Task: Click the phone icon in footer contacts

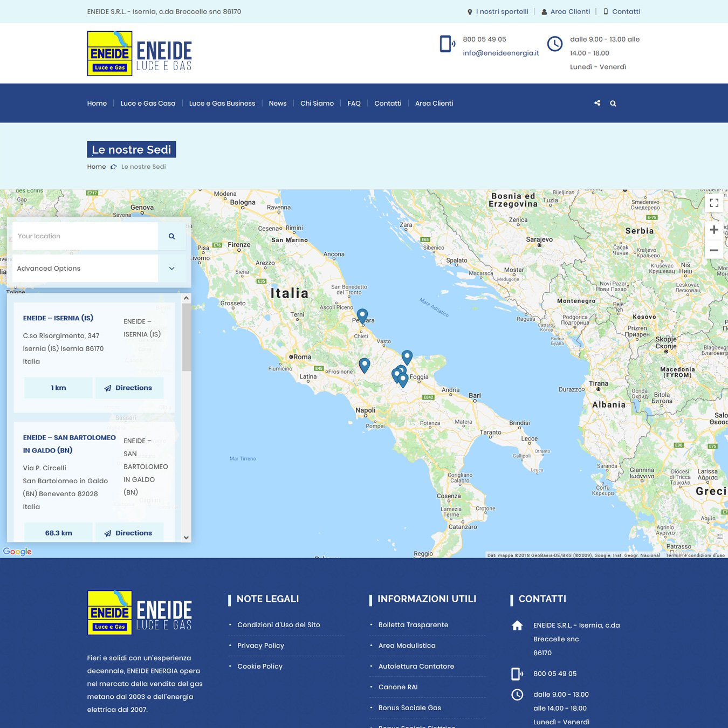Action: pyautogui.click(x=517, y=674)
